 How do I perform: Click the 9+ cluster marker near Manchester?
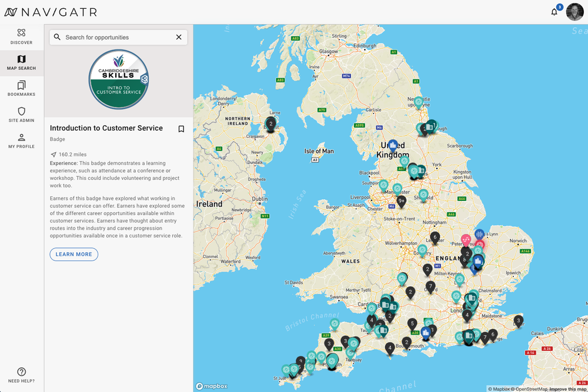pyautogui.click(x=401, y=200)
